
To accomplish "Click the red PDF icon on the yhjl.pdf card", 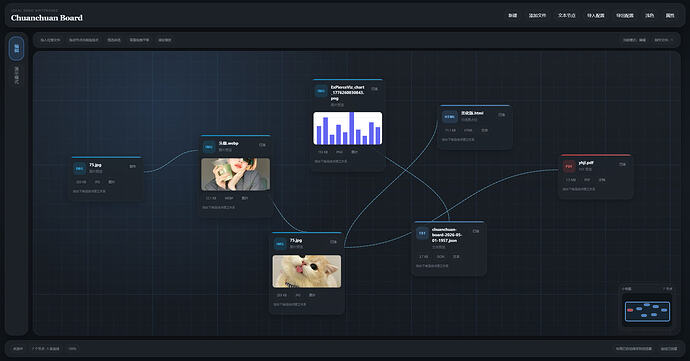I will coord(569,166).
